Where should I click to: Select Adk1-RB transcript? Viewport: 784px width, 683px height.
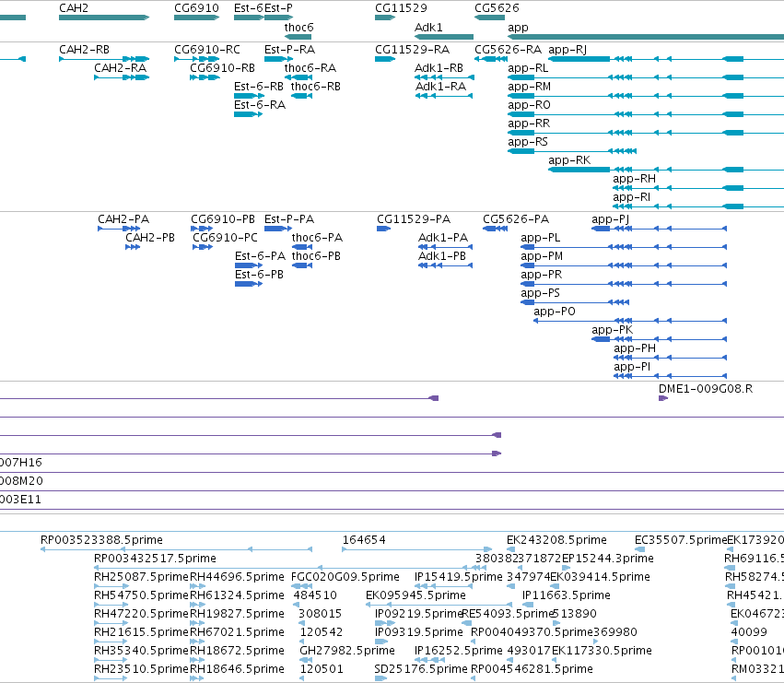[444, 77]
